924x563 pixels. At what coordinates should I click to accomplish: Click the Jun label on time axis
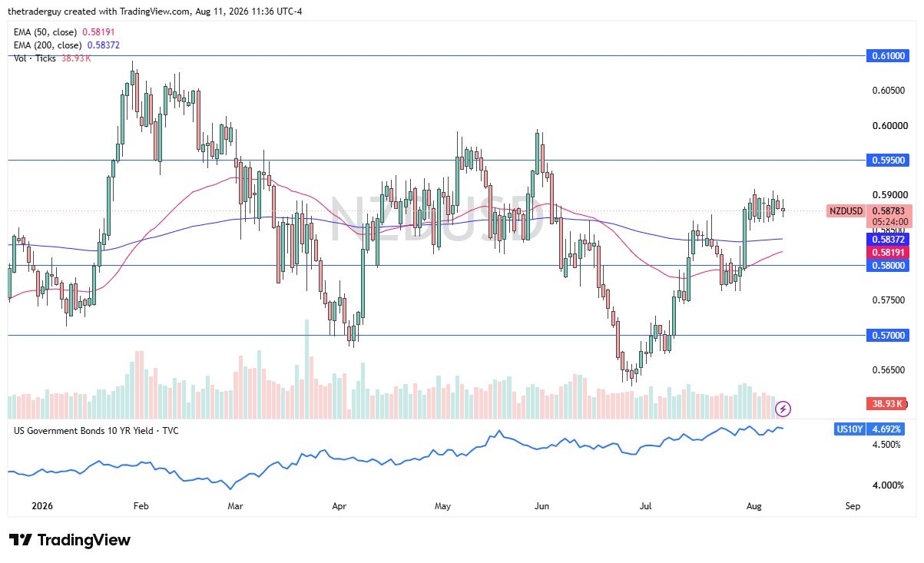[x=542, y=507]
